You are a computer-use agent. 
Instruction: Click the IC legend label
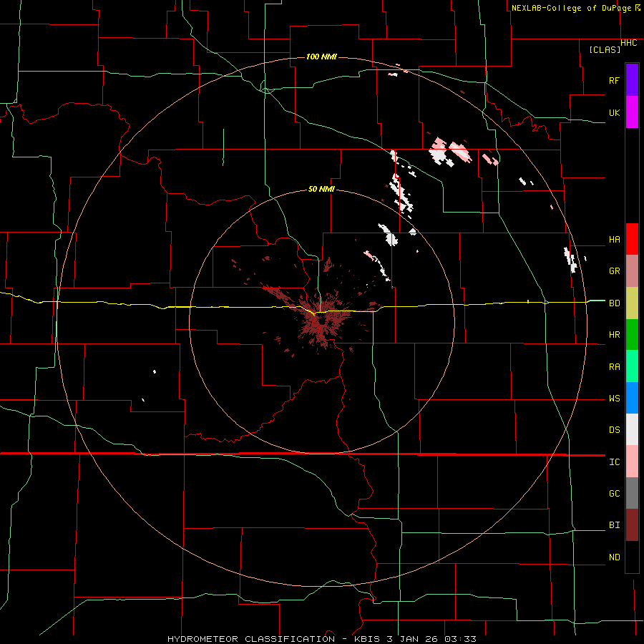[614, 462]
